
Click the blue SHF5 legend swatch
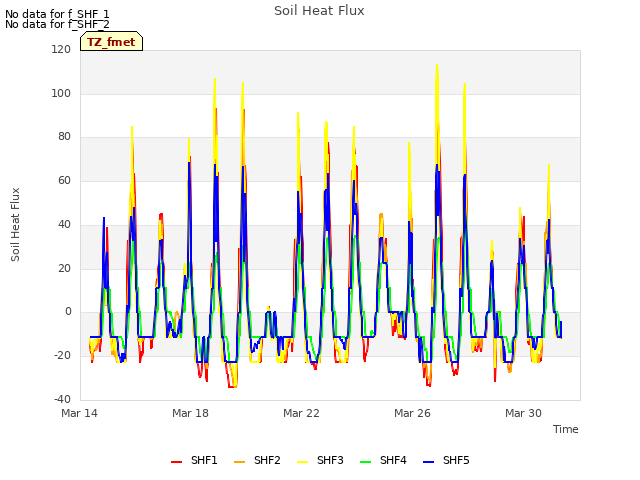(x=429, y=462)
